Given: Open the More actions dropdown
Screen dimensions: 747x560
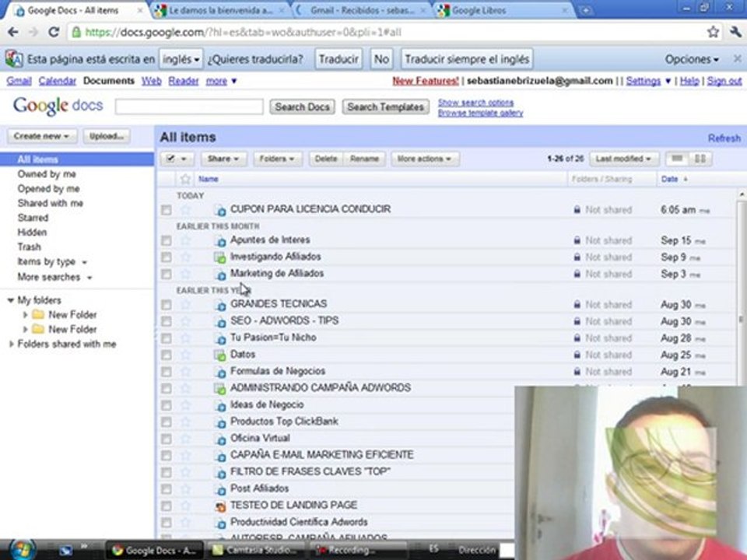Looking at the screenshot, I should click(425, 159).
